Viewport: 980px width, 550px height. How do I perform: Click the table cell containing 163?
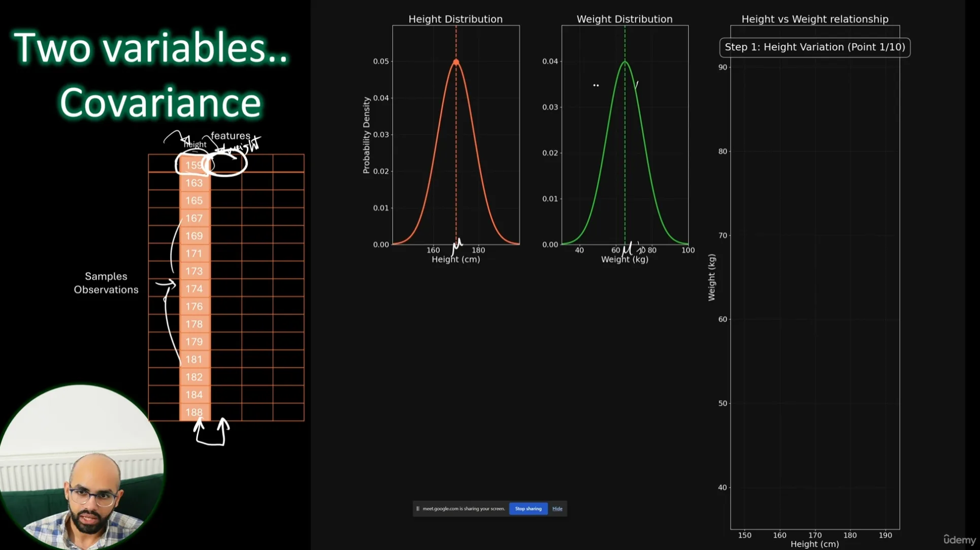pyautogui.click(x=194, y=183)
